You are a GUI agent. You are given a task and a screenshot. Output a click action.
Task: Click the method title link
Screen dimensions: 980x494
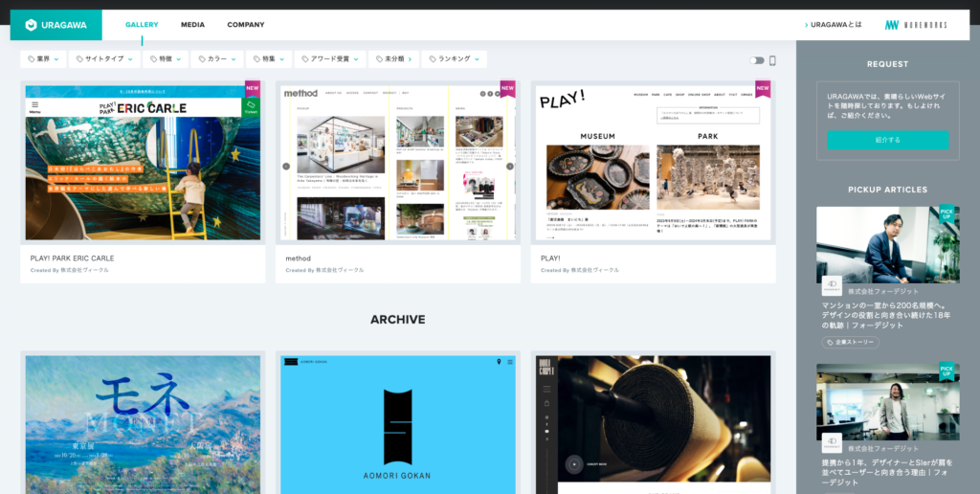[x=299, y=258]
